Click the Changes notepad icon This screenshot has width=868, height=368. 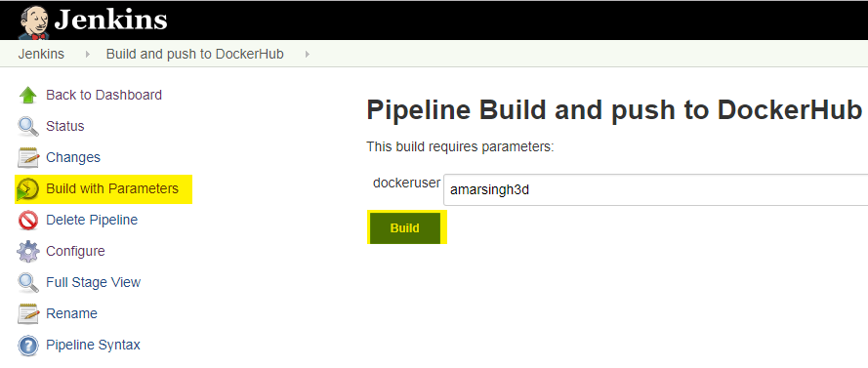tap(27, 158)
